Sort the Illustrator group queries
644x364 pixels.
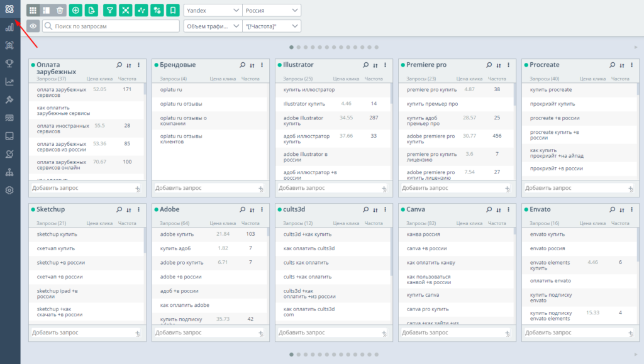375,65
